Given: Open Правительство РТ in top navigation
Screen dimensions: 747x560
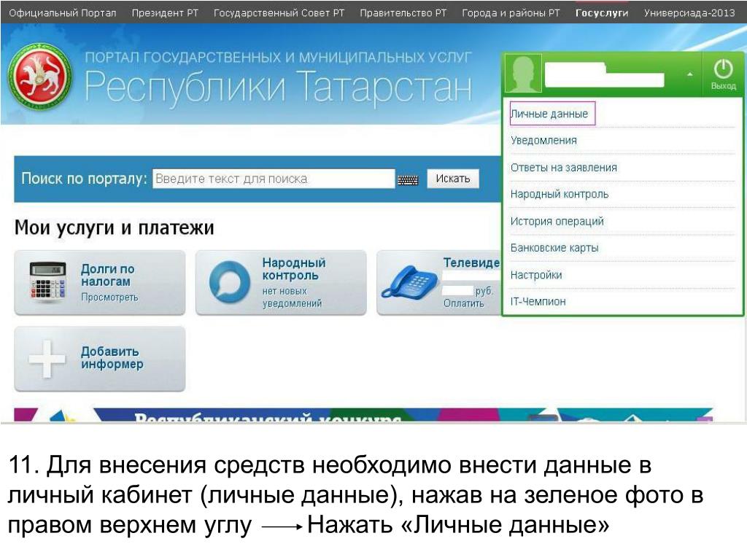Looking at the screenshot, I should (403, 13).
